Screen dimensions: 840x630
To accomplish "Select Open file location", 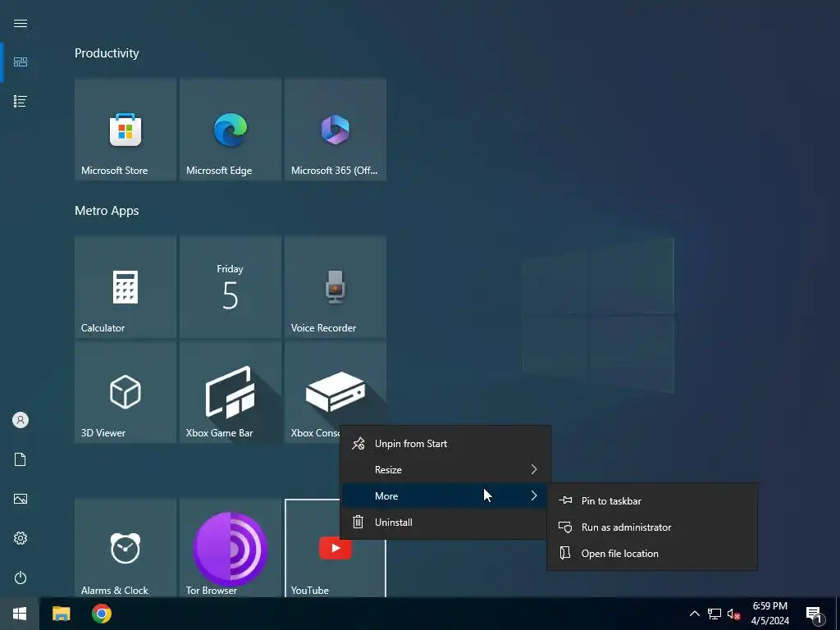I will click(x=652, y=554).
